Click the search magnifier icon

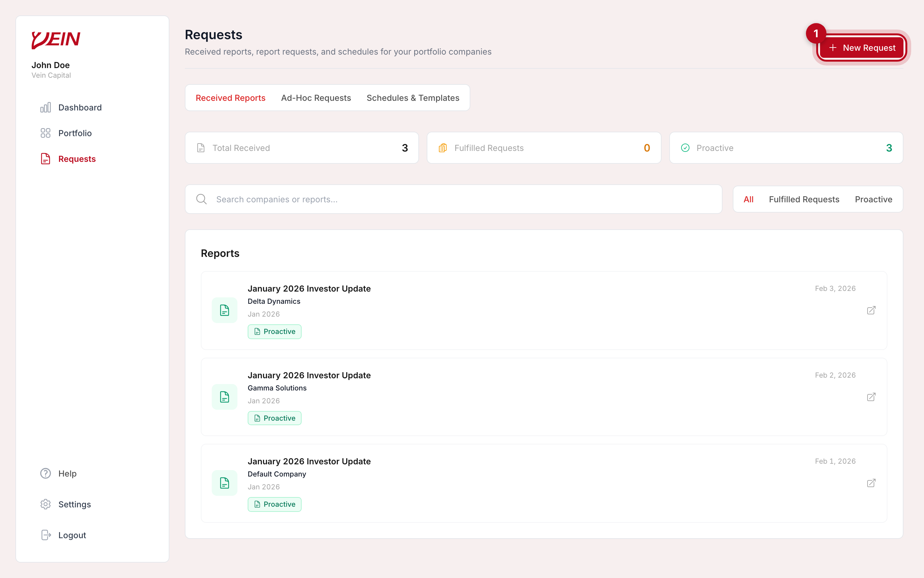click(x=201, y=199)
